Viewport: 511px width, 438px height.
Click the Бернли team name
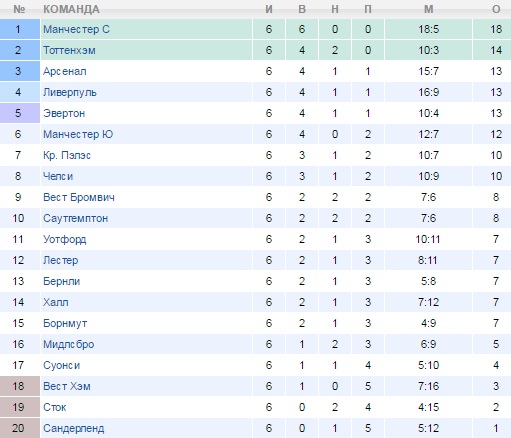(x=62, y=281)
